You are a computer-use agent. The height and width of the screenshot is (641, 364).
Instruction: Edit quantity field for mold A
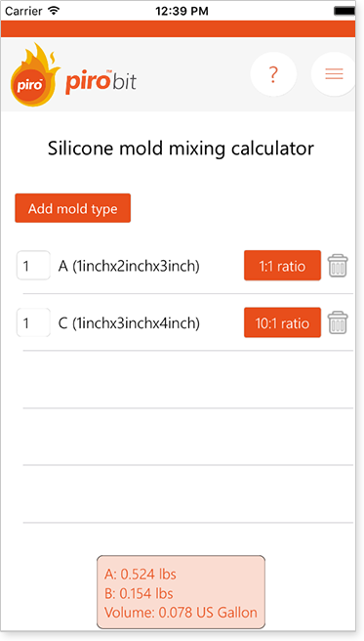coord(33,266)
